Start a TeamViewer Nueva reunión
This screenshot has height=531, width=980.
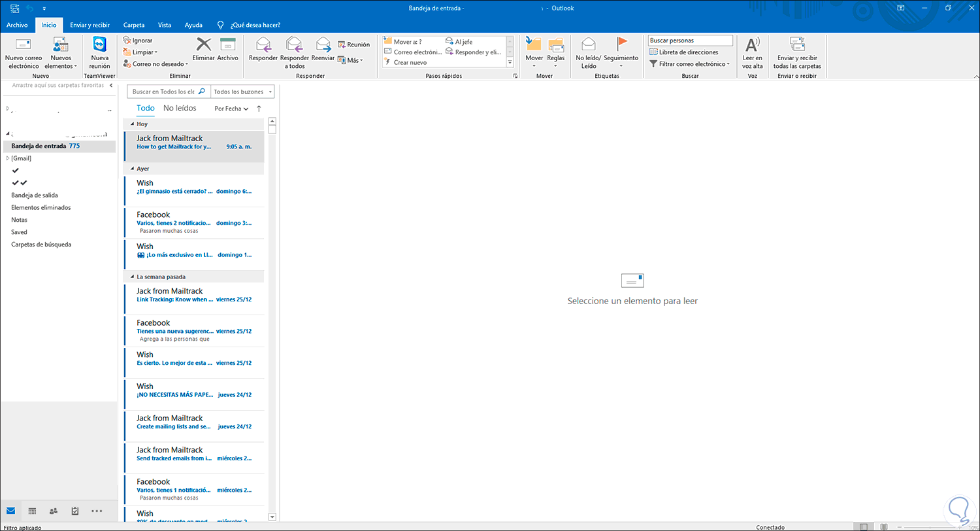click(x=100, y=54)
